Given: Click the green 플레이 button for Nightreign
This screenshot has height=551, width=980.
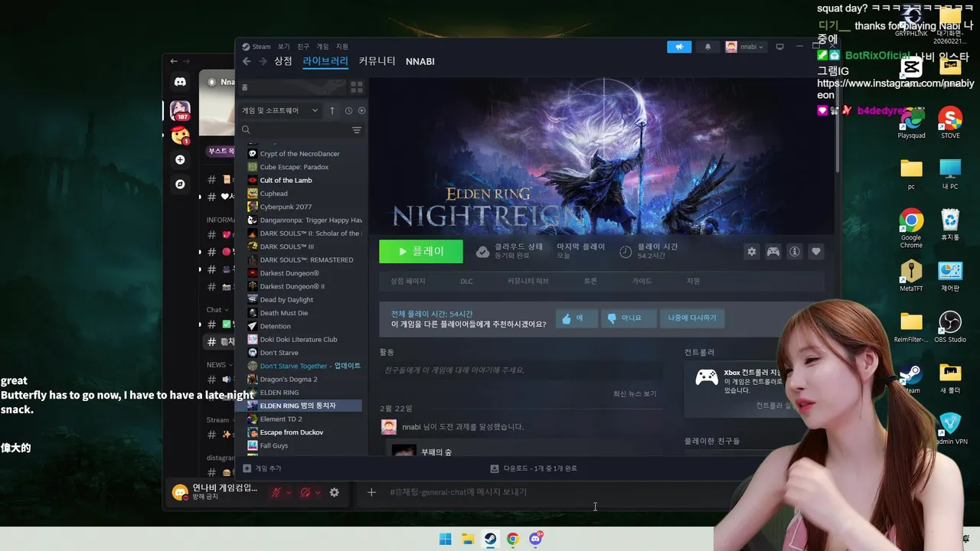Looking at the screenshot, I should tap(421, 251).
